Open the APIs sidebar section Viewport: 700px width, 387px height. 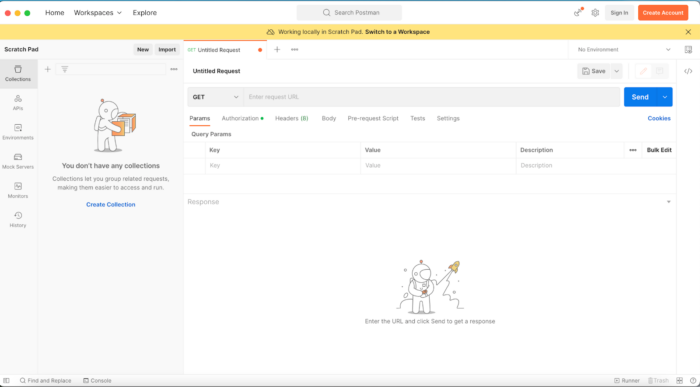point(18,103)
